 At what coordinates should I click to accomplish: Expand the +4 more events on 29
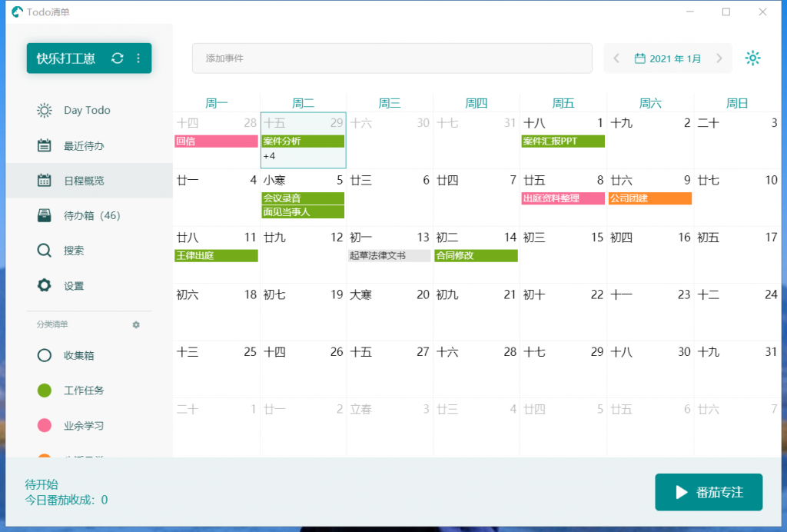click(x=270, y=156)
